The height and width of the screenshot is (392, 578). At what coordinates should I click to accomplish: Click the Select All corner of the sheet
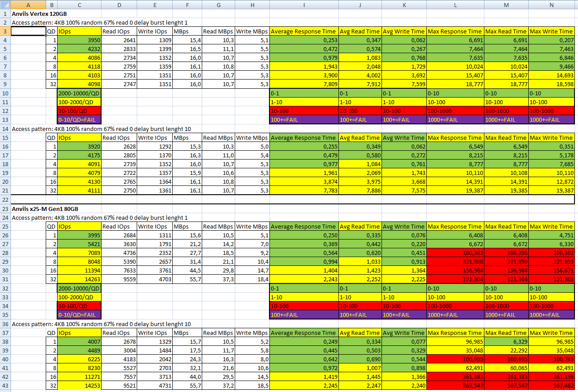tap(5, 5)
